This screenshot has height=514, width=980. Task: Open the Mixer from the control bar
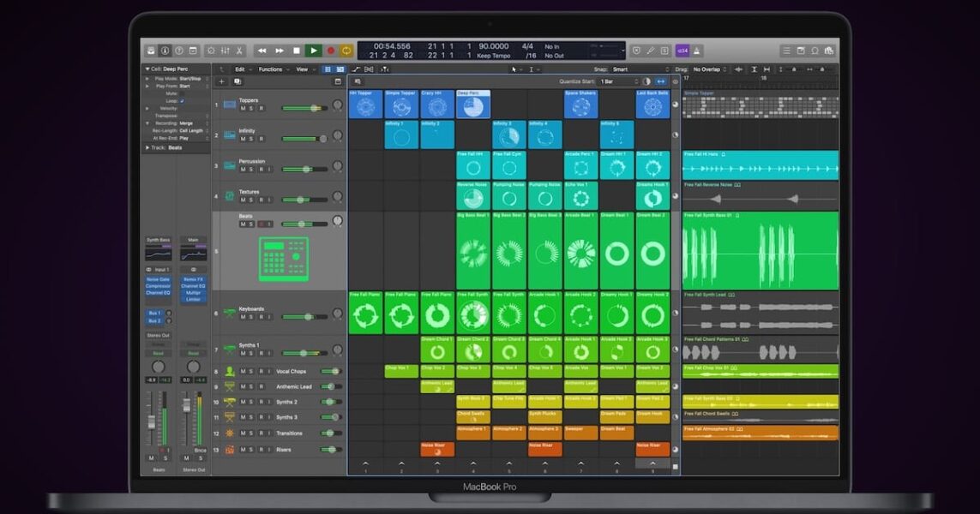tap(225, 51)
